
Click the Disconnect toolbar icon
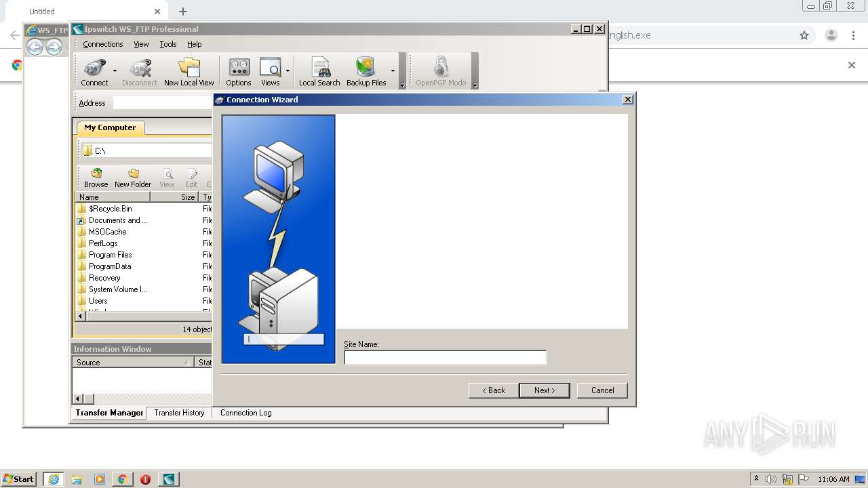[x=140, y=72]
